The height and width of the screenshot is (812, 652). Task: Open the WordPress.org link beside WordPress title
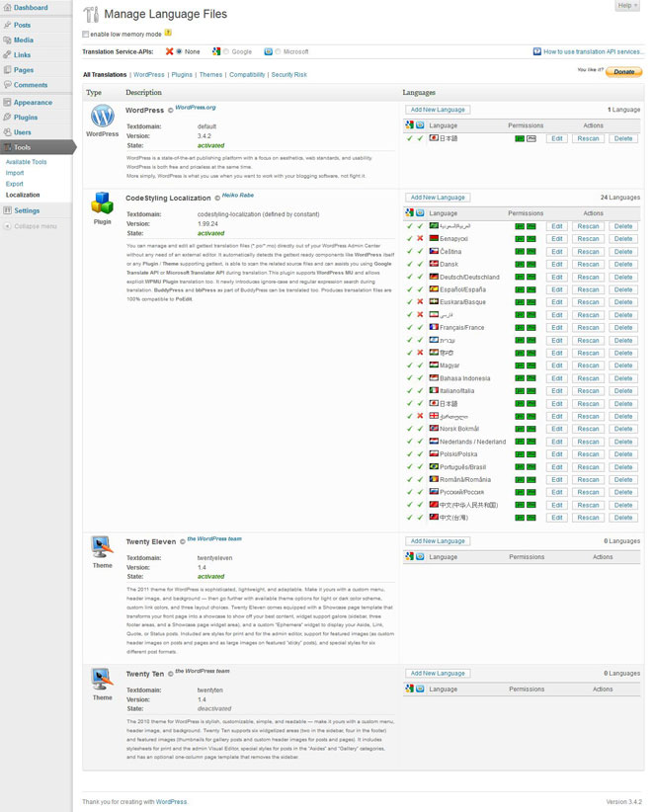(196, 107)
